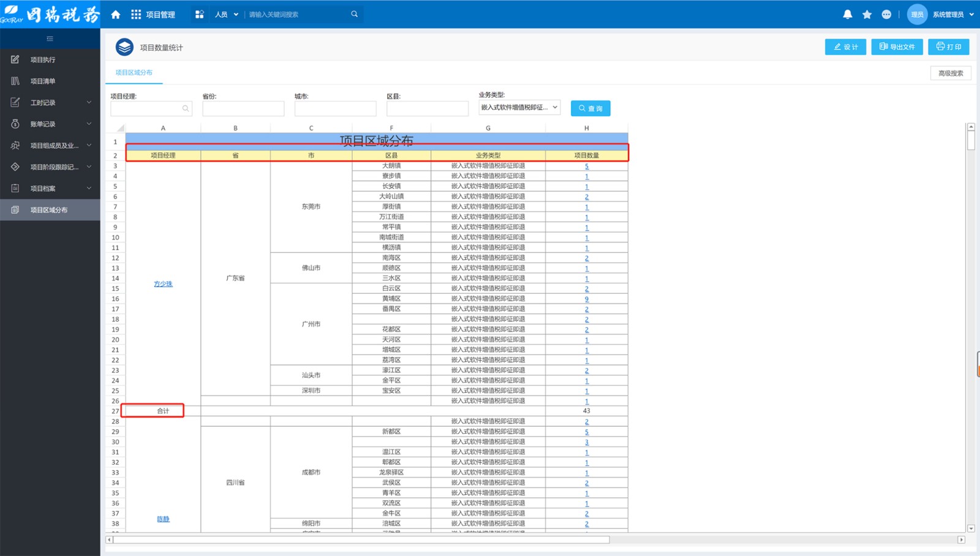Click the 设计 button
The image size is (980, 556).
click(x=846, y=47)
